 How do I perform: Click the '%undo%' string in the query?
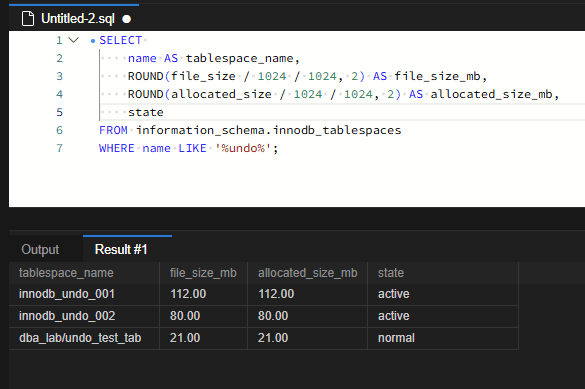tap(243, 148)
